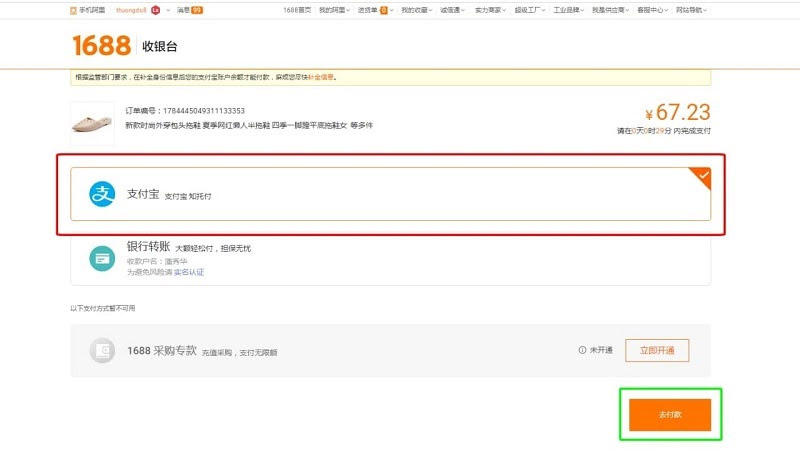Click the info icon next to 未开通

coord(582,350)
